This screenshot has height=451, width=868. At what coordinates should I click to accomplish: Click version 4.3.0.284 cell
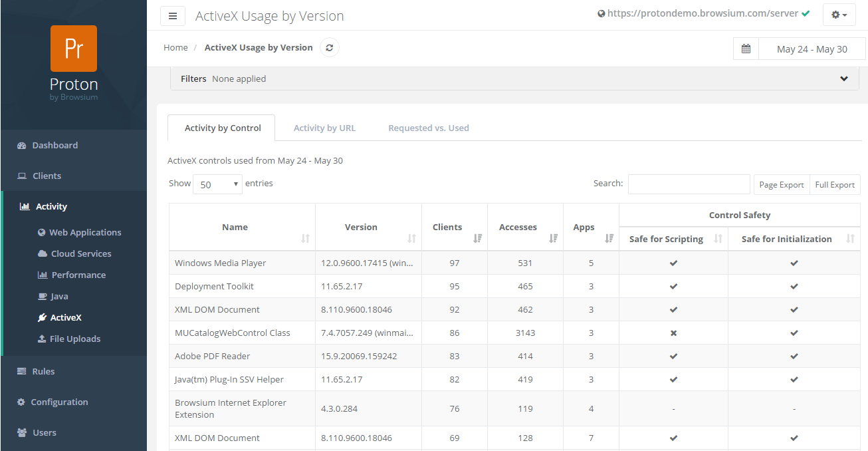point(339,408)
